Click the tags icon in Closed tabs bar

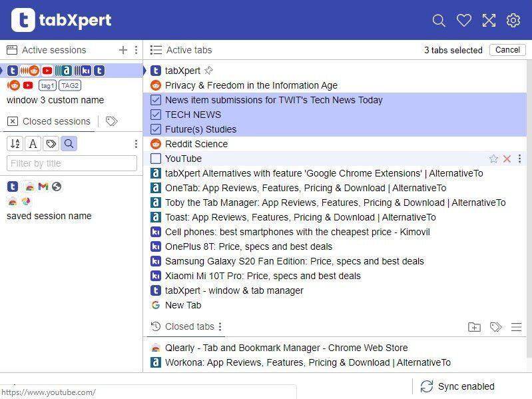(495, 327)
